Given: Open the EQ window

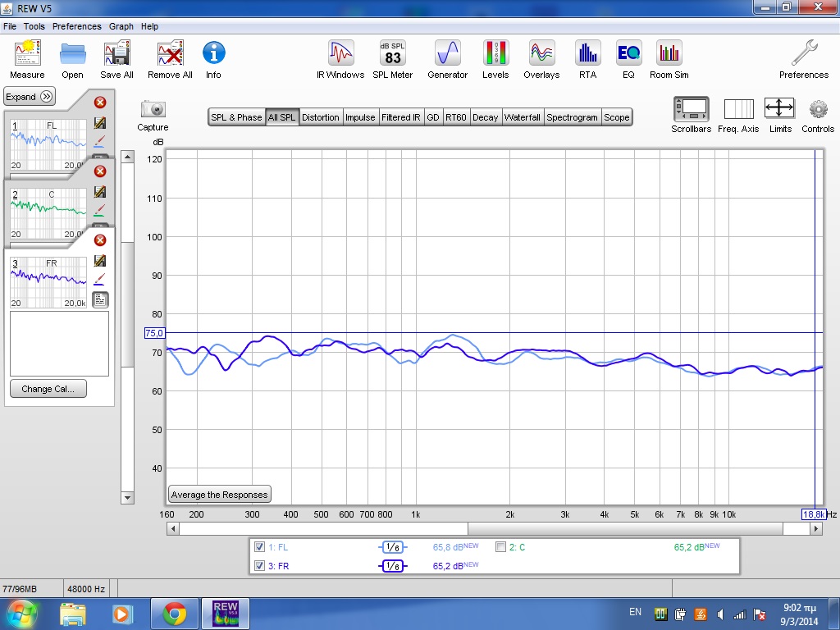Looking at the screenshot, I should [628, 54].
